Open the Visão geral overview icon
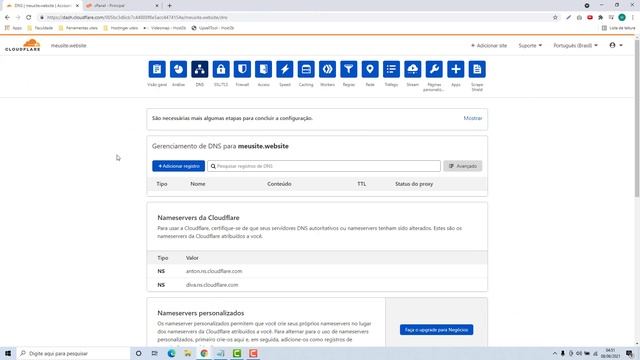 [x=157, y=69]
